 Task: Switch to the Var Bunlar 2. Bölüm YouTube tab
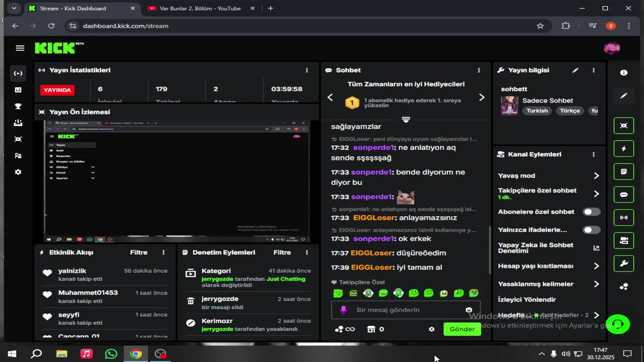pos(201,8)
